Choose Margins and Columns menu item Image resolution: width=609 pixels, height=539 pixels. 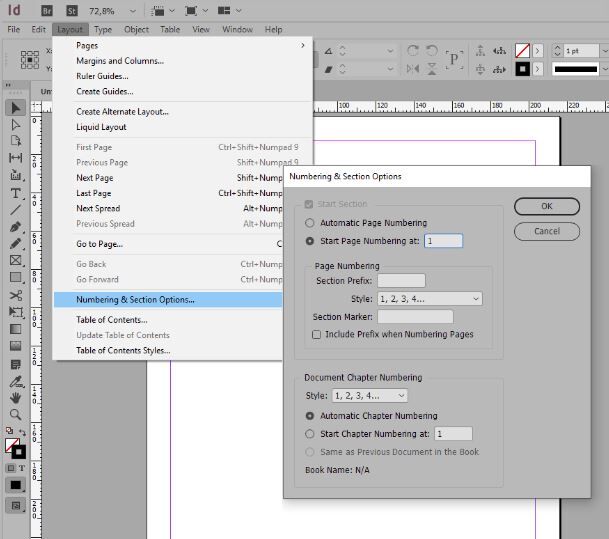click(120, 61)
